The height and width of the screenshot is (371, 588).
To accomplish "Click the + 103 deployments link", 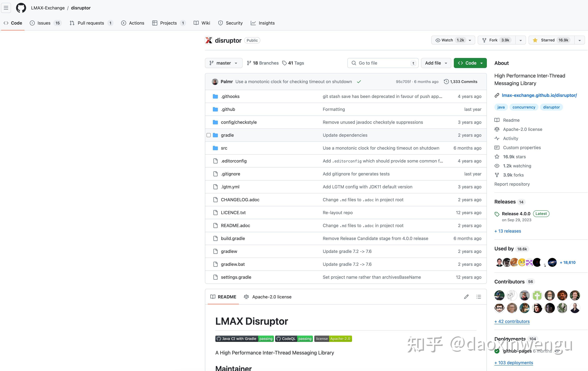I will [x=514, y=363].
